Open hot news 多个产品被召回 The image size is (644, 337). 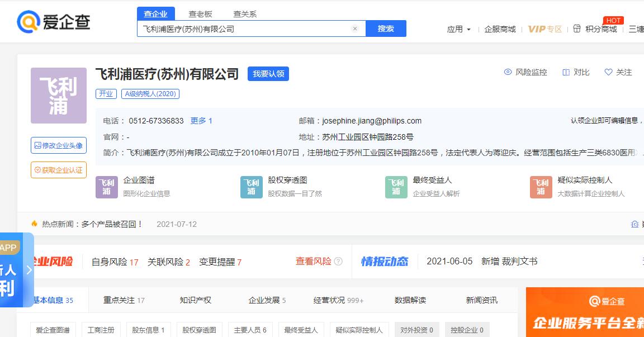(112, 224)
